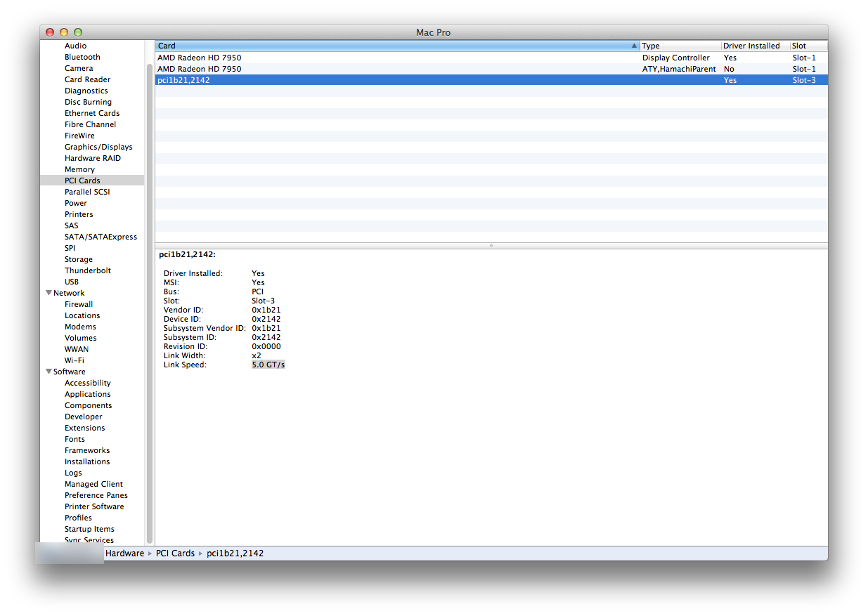Click pci1b21,2142 in the path bar

pyautogui.click(x=235, y=553)
